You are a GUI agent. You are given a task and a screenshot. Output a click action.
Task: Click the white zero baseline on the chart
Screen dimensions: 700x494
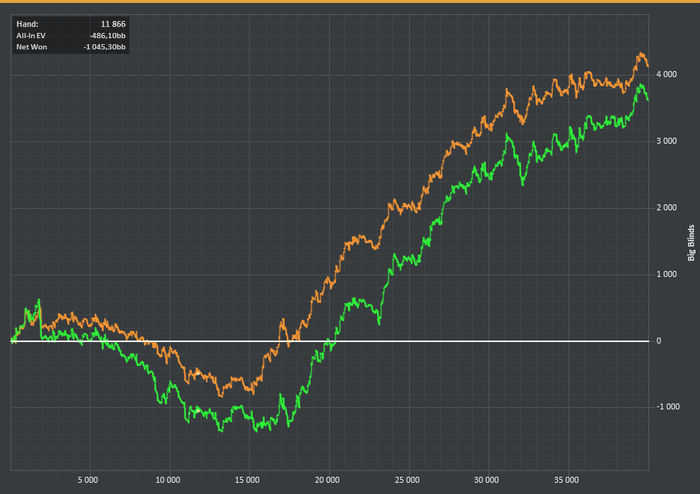click(329, 341)
